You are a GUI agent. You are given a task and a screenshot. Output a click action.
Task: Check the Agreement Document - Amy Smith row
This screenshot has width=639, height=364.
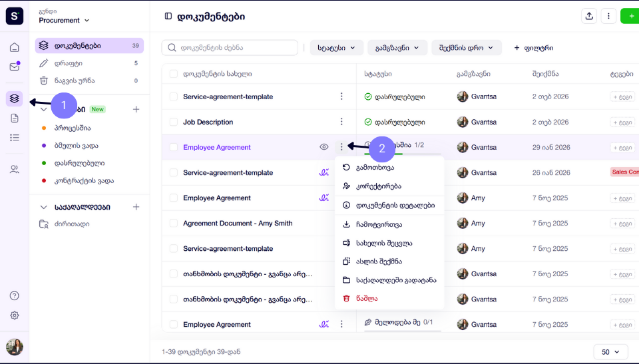click(x=174, y=224)
